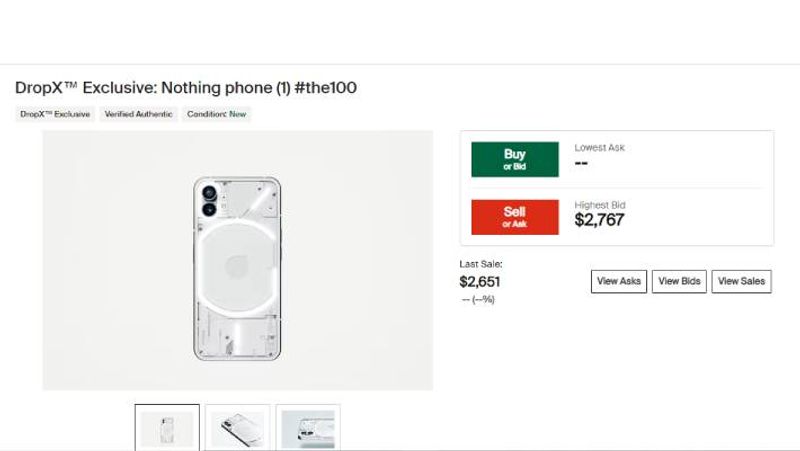The width and height of the screenshot is (800, 451).
Task: Click the Verified Authentic badge
Action: 139,114
